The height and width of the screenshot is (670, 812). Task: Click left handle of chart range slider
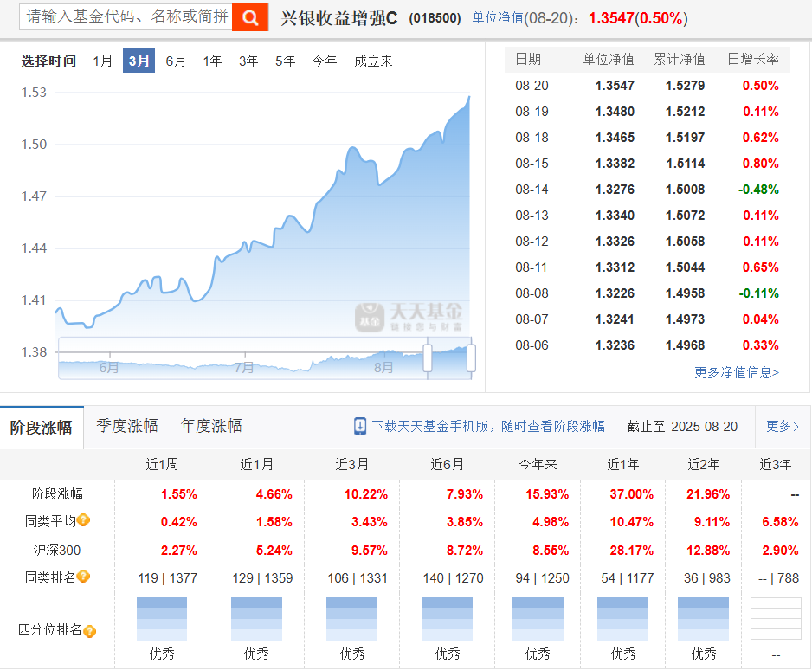coord(428,358)
